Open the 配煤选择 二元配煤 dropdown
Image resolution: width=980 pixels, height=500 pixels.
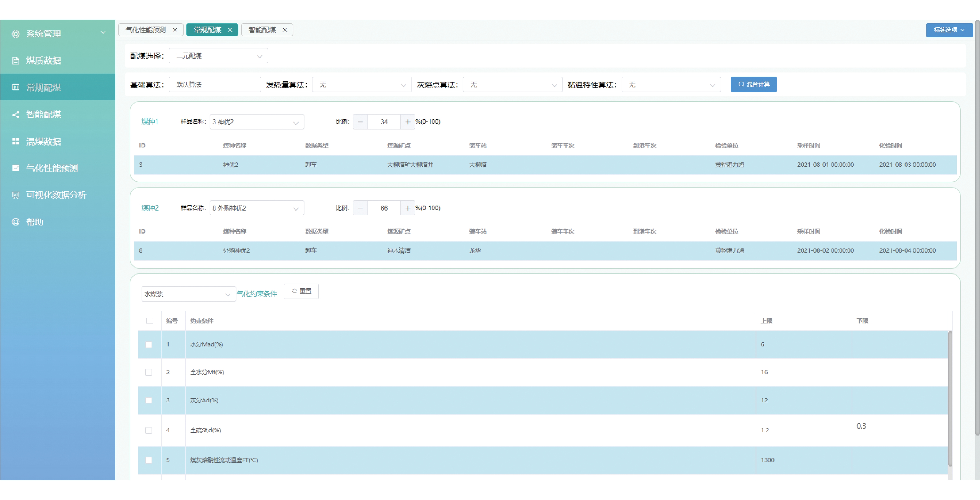tap(218, 56)
